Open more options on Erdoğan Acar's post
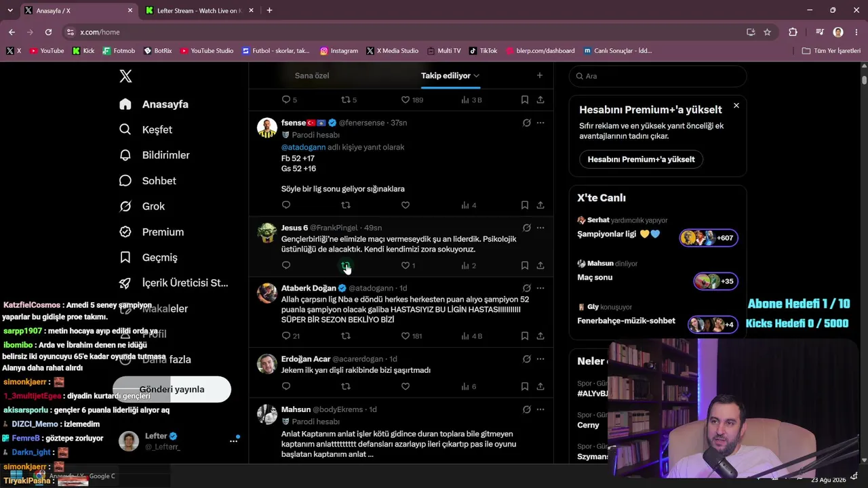 point(540,359)
